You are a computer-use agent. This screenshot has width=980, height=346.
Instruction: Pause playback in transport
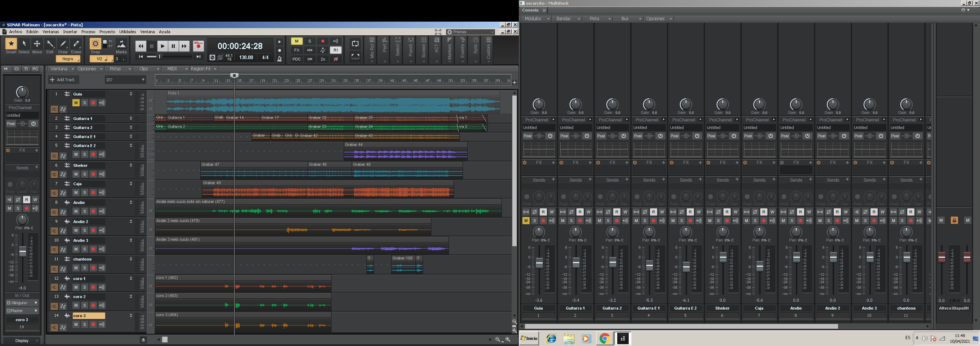coord(173,46)
